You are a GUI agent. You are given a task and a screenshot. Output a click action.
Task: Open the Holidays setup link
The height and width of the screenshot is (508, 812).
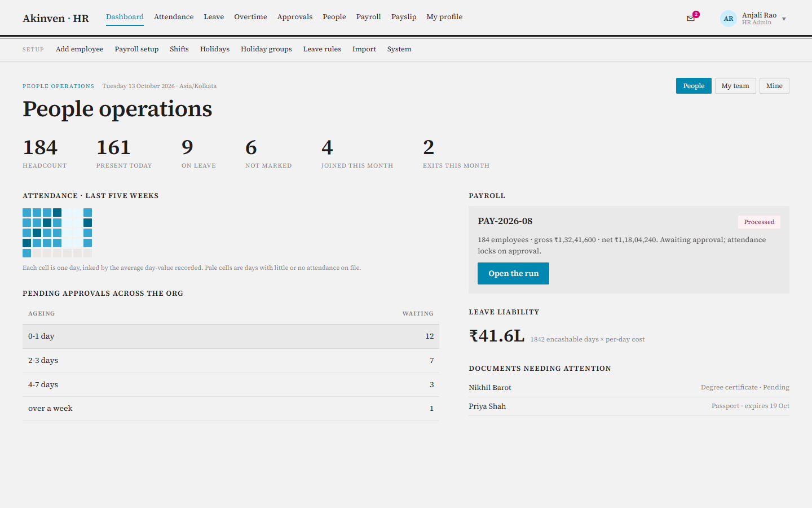tap(215, 49)
